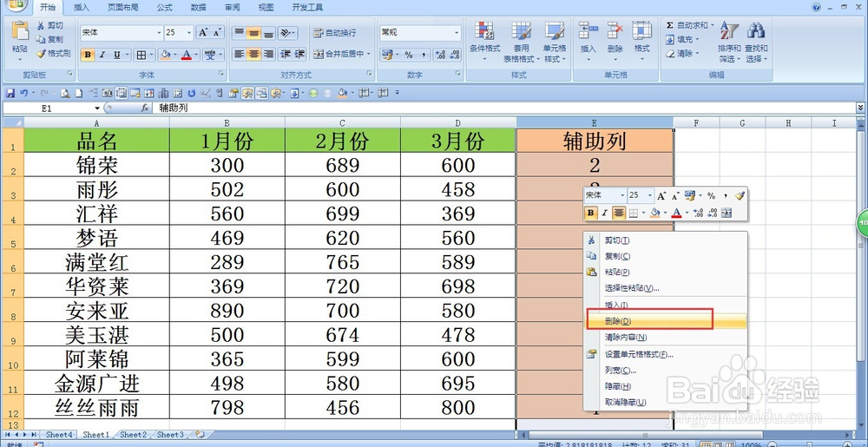Click the increase indent icon
This screenshot has height=447, width=868.
coord(299,54)
